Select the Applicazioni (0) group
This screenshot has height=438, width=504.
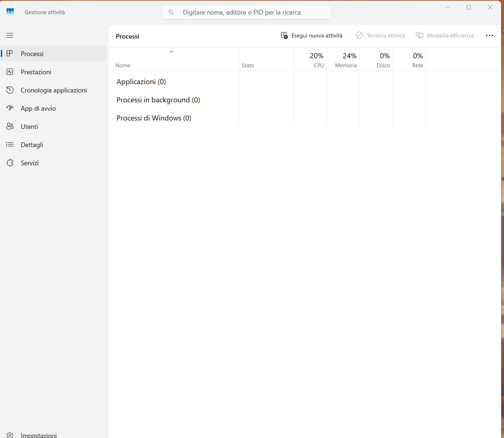(x=141, y=82)
